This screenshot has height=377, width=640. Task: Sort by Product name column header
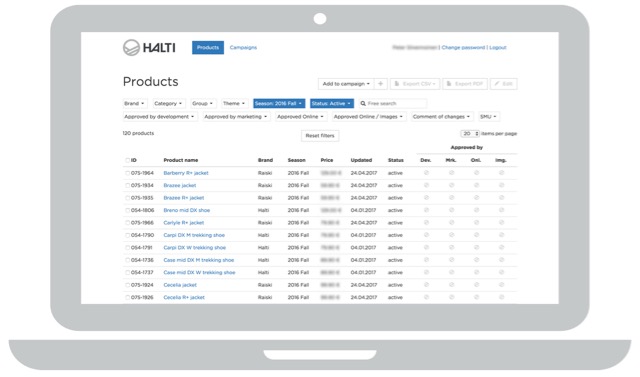point(180,160)
